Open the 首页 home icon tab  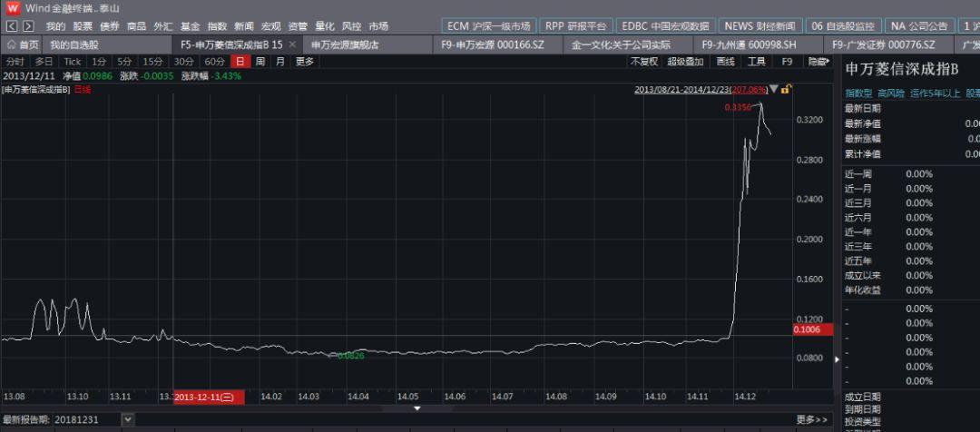point(23,45)
